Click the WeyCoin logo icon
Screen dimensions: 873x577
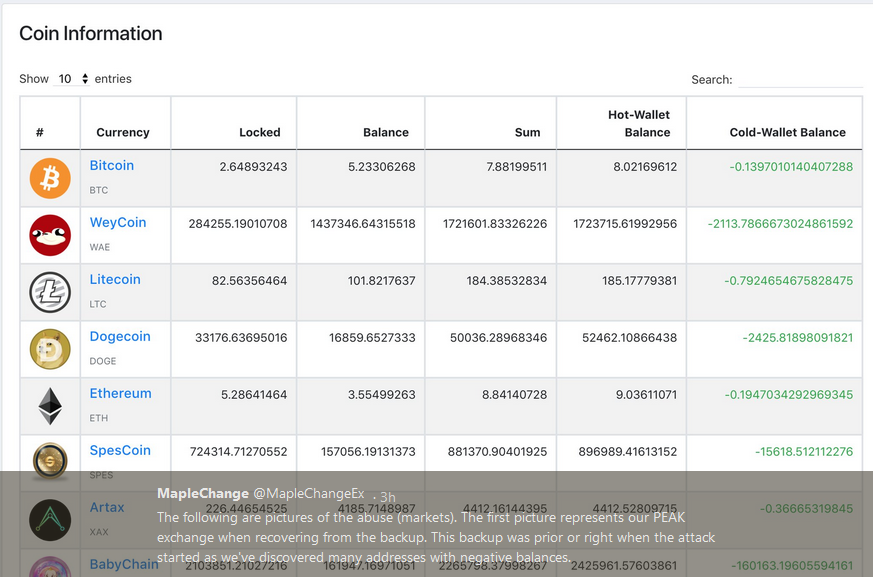(x=50, y=235)
